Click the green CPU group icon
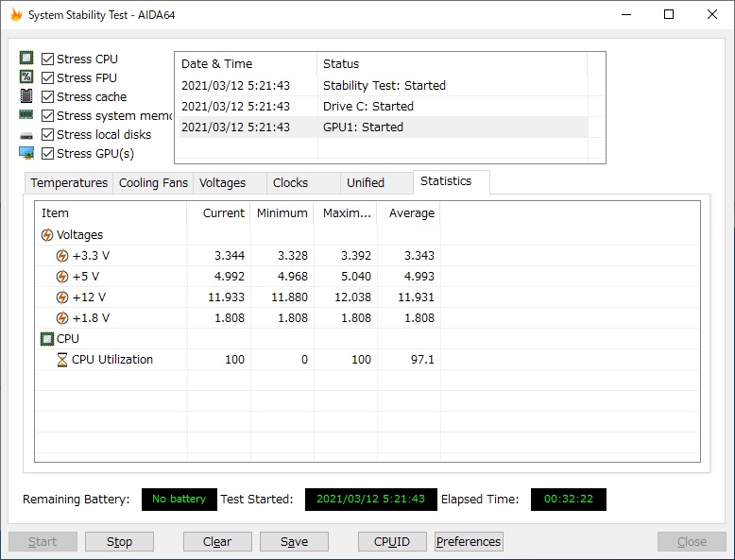Image resolution: width=735 pixels, height=560 pixels. point(47,339)
